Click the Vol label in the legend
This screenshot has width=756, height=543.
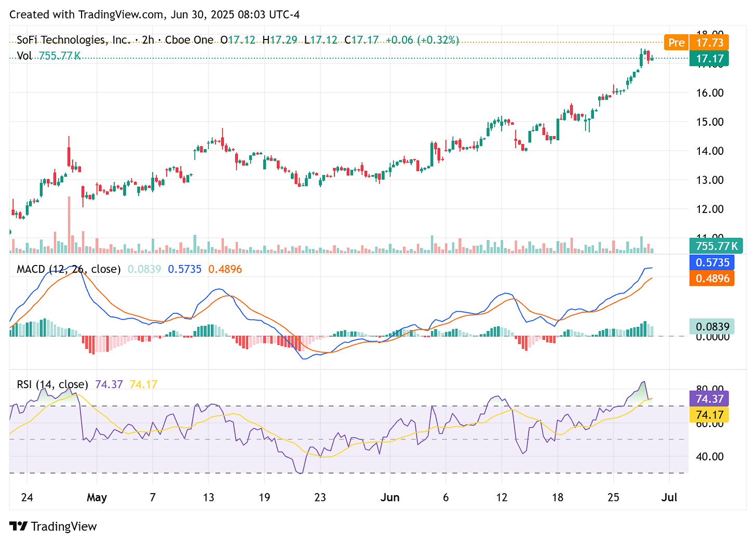tap(24, 56)
